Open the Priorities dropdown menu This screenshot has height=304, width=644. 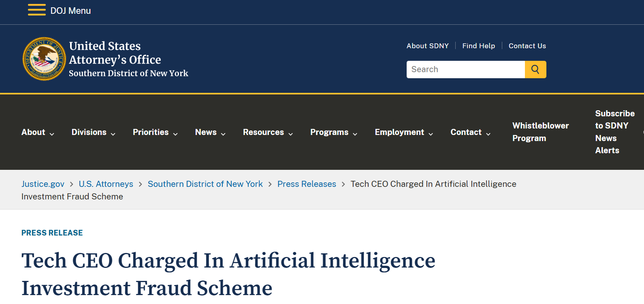(155, 132)
